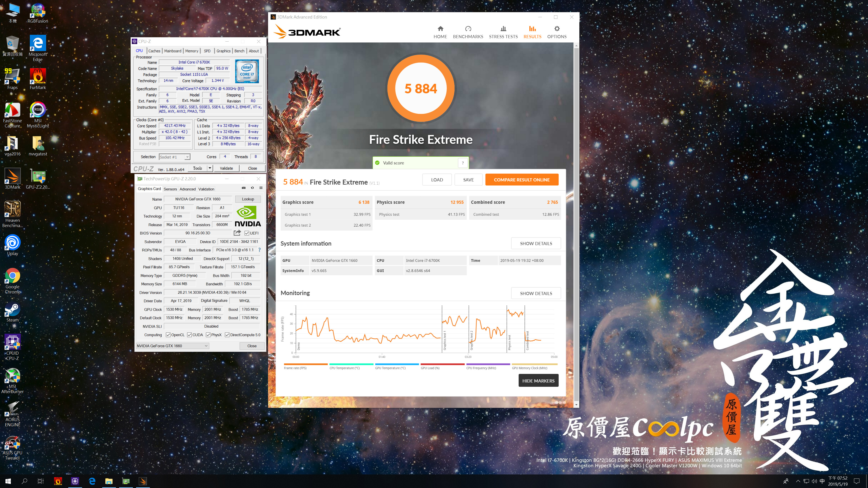Open MSI Afterburner desktop icon

tap(12, 380)
